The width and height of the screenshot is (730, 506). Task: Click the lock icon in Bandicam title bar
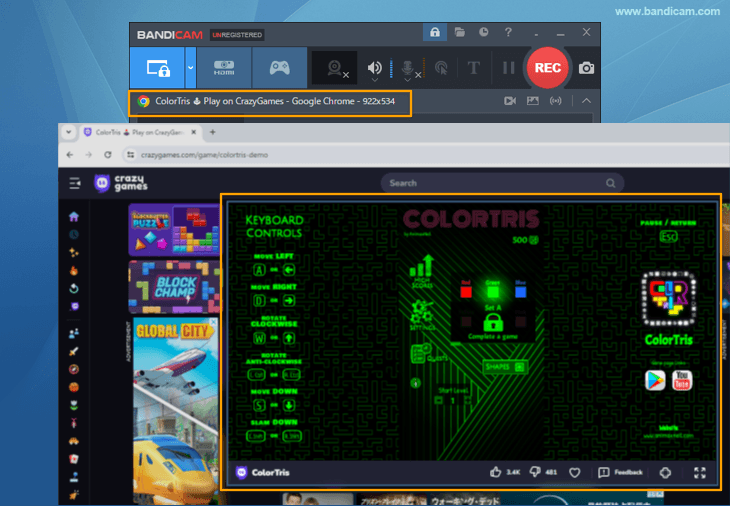435,32
